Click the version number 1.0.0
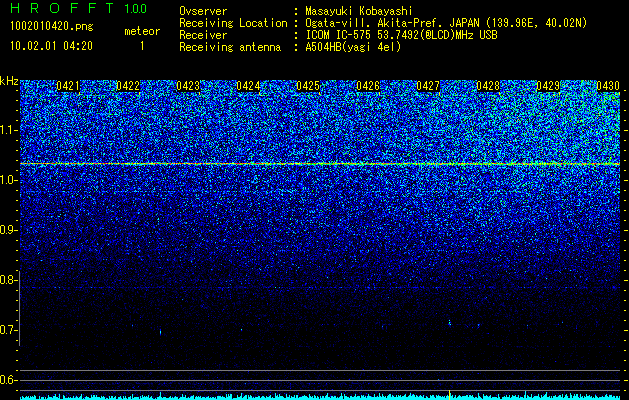The width and height of the screenshot is (629, 400). click(136, 8)
